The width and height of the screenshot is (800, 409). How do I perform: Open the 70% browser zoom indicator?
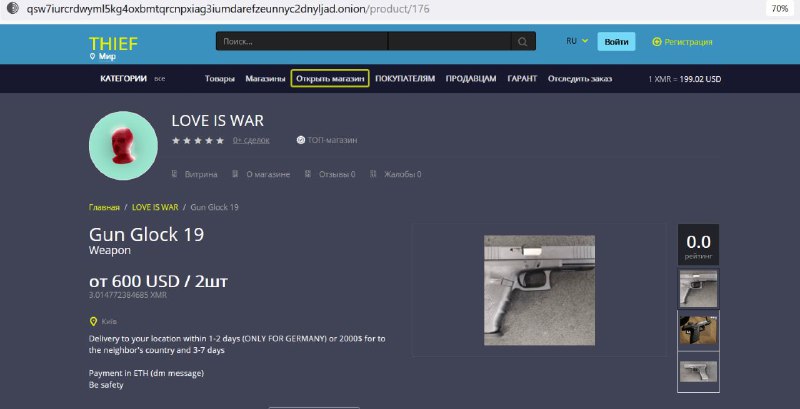coord(780,8)
